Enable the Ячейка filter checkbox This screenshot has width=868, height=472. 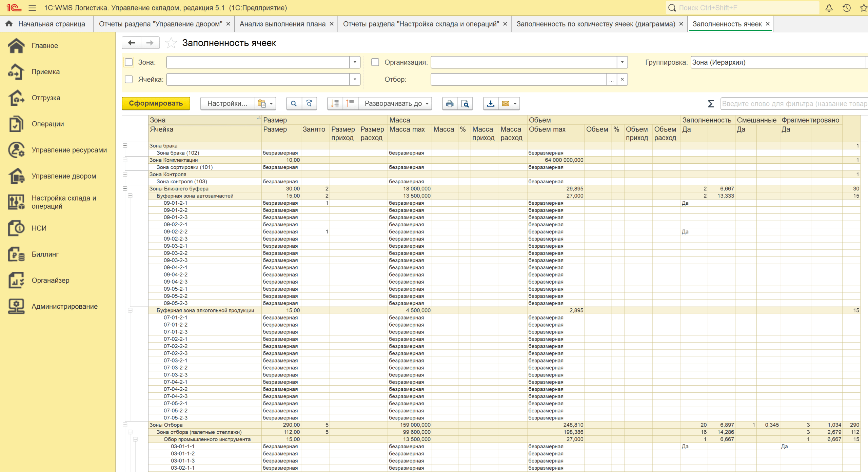point(129,79)
